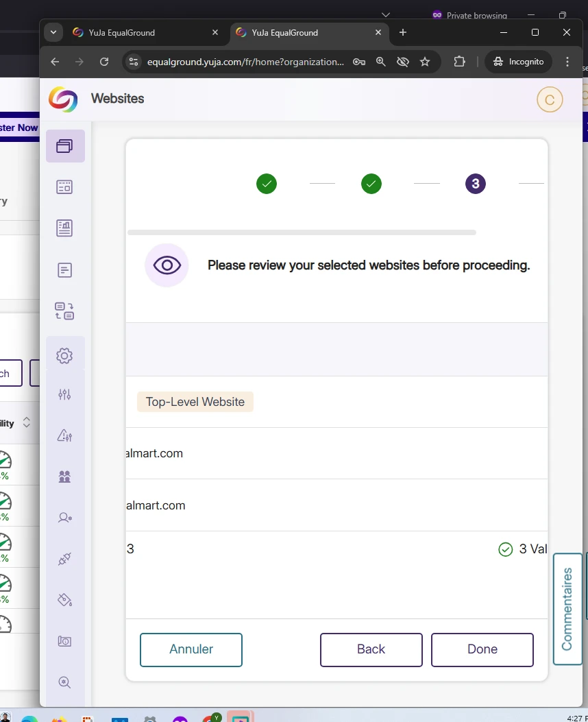Viewport: 588px width, 722px height.
Task: Click the Back button
Action: [371, 649]
